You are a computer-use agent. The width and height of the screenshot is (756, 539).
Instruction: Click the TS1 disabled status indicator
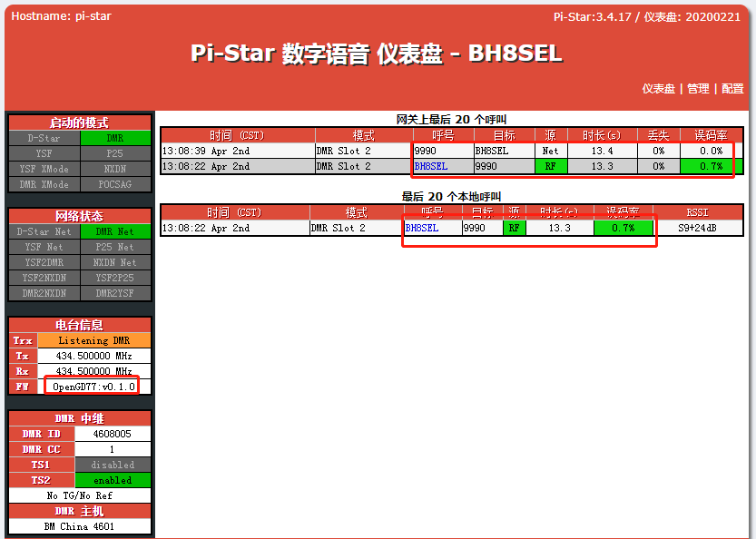112,465
